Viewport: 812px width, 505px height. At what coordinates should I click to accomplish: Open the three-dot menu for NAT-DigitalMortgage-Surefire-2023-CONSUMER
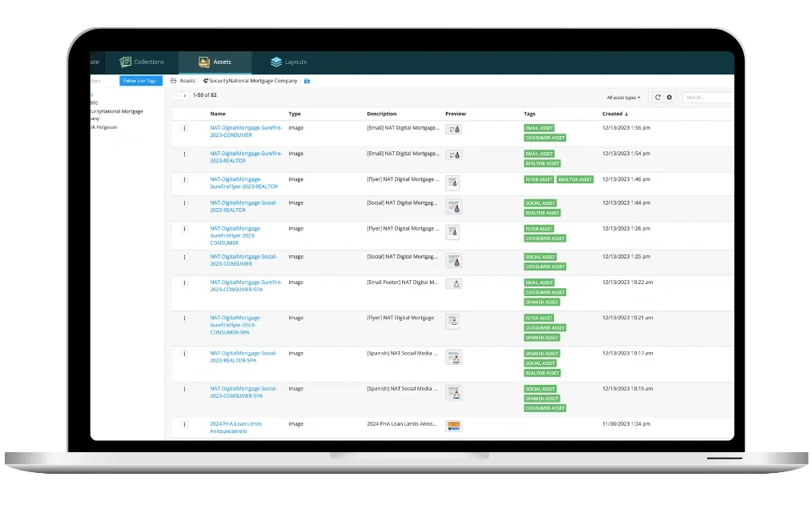pyautogui.click(x=184, y=128)
